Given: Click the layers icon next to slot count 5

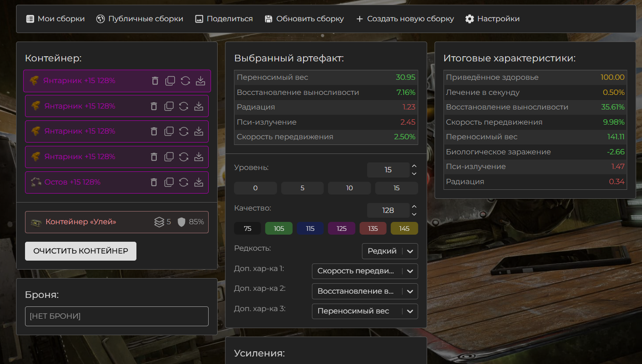Looking at the screenshot, I should coord(159,222).
